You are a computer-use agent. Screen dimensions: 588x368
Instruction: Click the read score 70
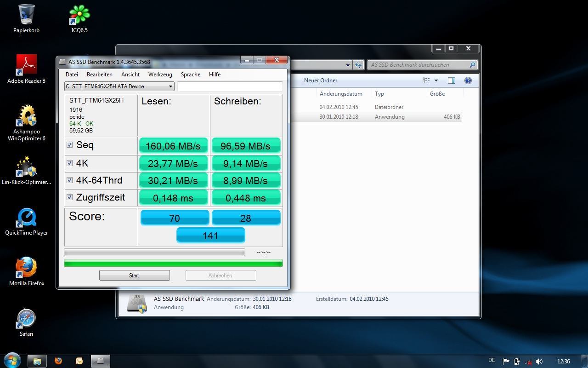tap(175, 218)
